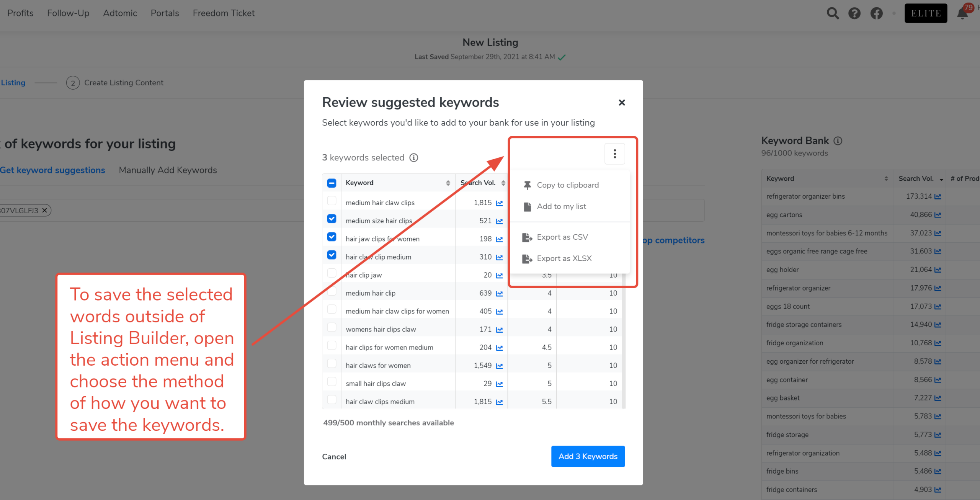Viewport: 980px width, 500px height.
Task: Open the notifications bell icon
Action: 962,13
